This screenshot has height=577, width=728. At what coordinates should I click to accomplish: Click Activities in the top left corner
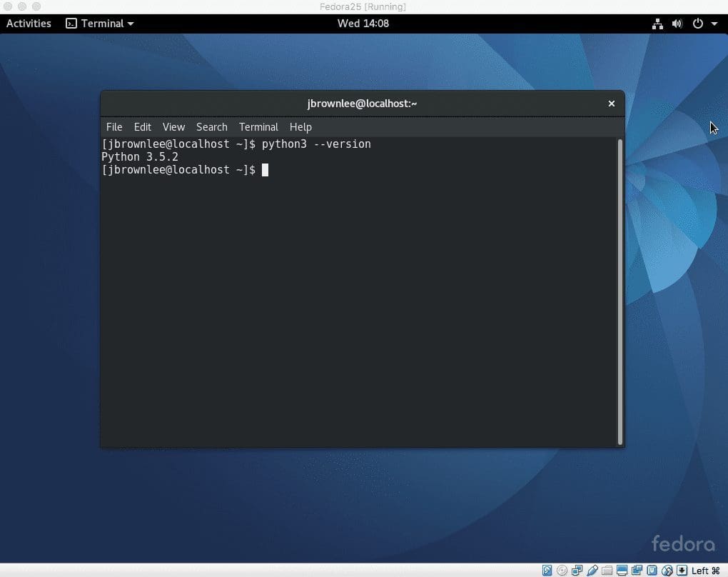click(x=29, y=23)
